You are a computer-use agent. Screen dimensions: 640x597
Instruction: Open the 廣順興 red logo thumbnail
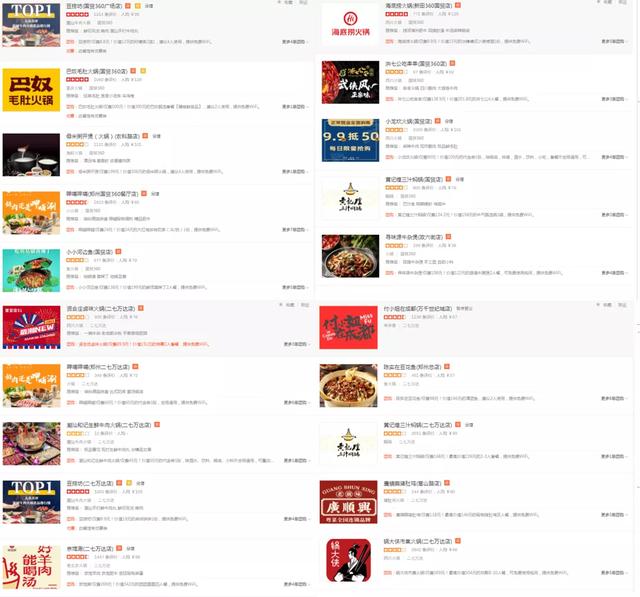click(x=349, y=502)
